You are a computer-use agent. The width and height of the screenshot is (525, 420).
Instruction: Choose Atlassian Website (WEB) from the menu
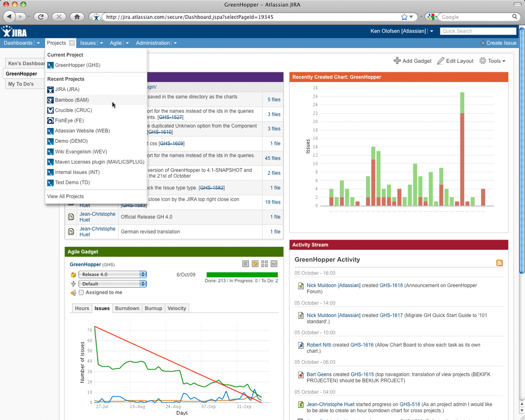click(96, 131)
